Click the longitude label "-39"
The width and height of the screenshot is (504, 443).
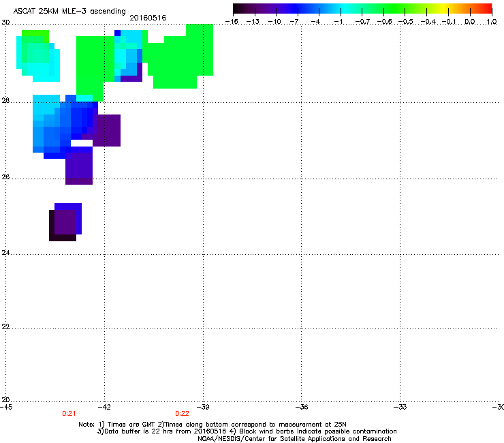pyautogui.click(x=203, y=407)
